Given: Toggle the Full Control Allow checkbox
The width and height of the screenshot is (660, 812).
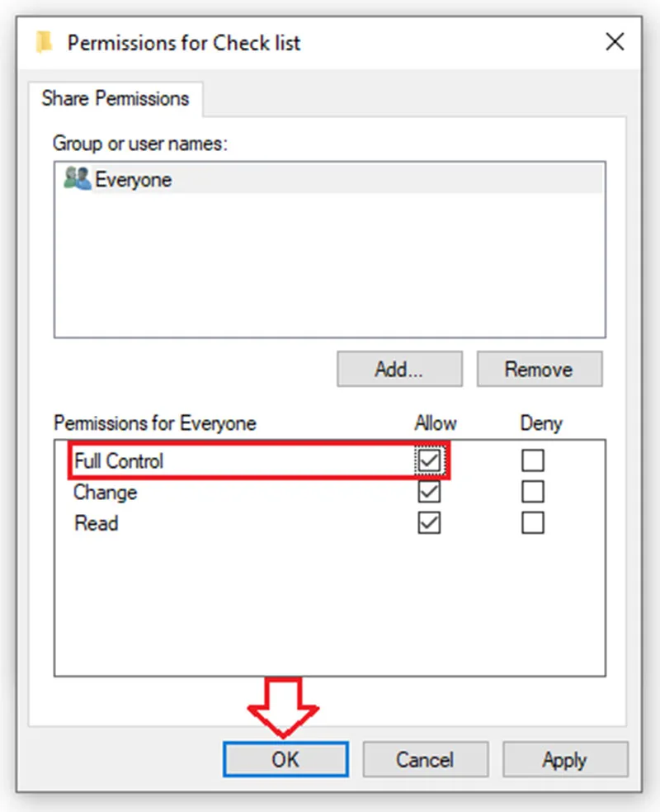Looking at the screenshot, I should (429, 460).
